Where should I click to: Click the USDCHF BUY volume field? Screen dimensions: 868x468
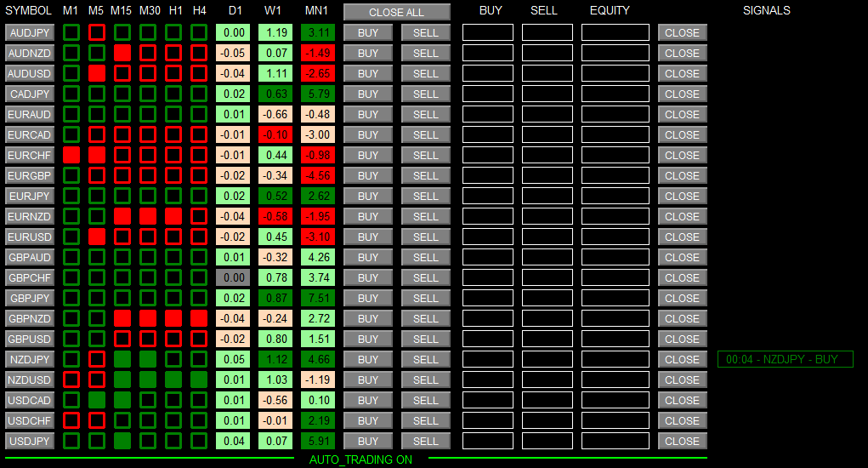point(488,421)
